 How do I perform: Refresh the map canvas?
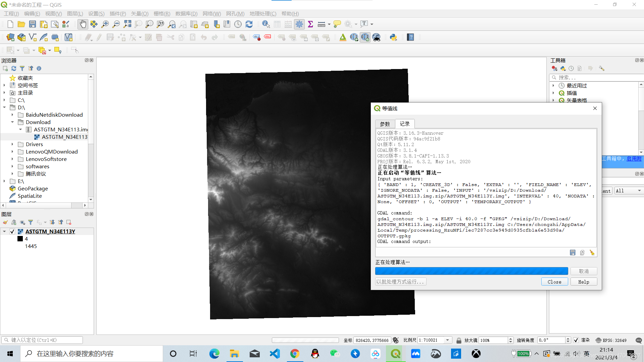coord(249,24)
